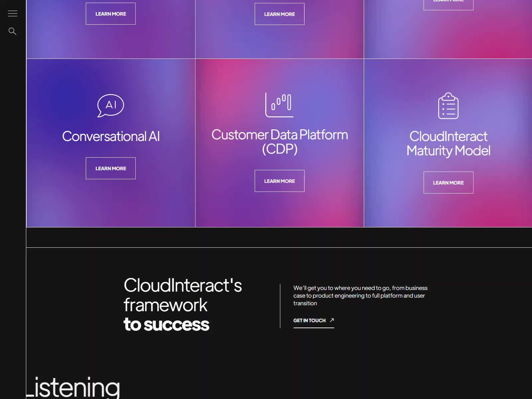Image resolution: width=532 pixels, height=399 pixels.
Task: Click the search magnifier icon
Action: point(13,31)
